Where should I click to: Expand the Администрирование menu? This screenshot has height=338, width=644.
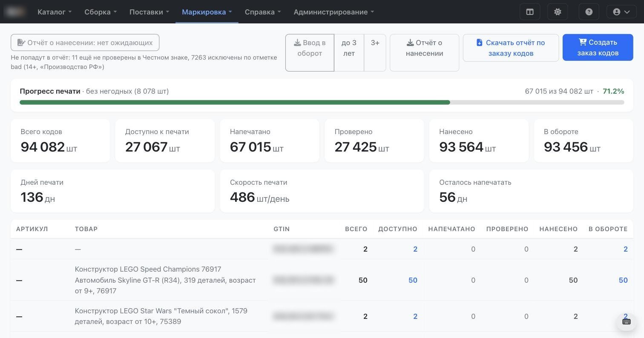333,12
